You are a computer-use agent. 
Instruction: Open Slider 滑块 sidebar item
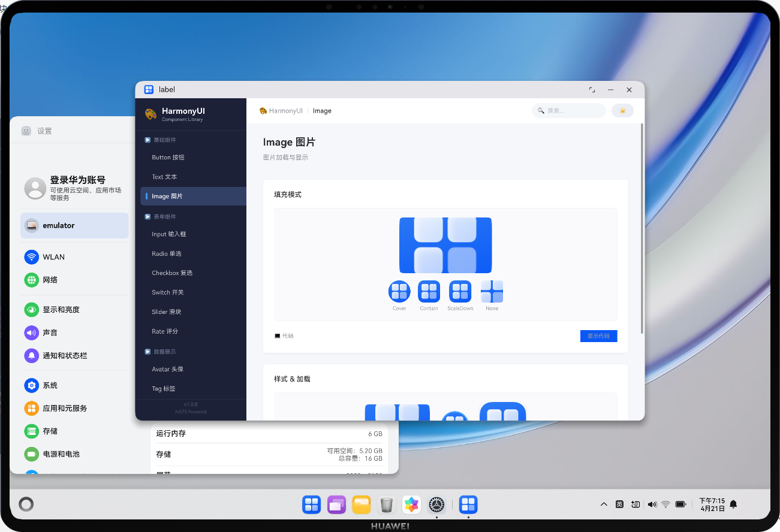coord(193,312)
